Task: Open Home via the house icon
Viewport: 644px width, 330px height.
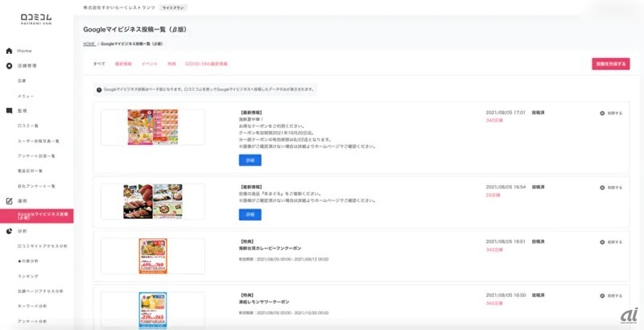Action: click(x=9, y=51)
